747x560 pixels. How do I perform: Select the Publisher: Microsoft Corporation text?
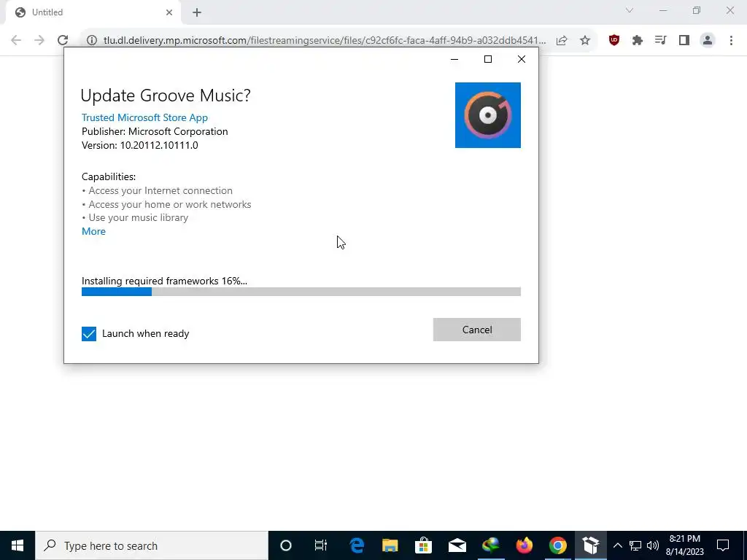[x=155, y=131]
